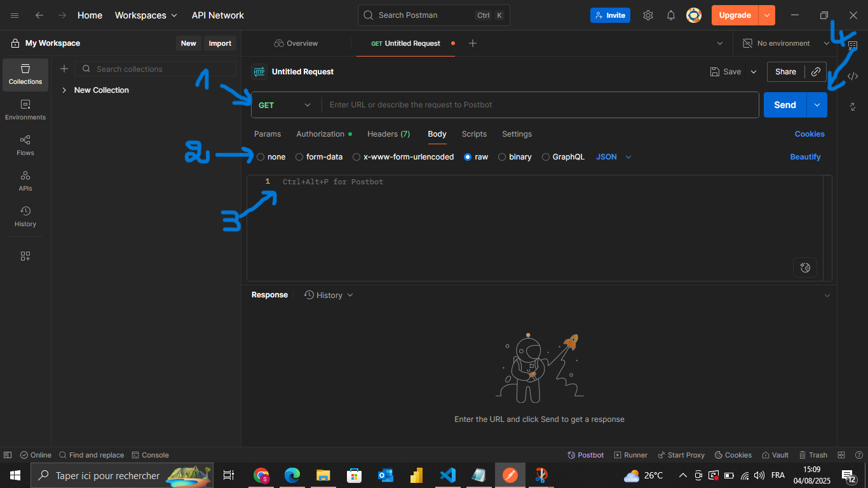Open Find and replace

[92, 455]
